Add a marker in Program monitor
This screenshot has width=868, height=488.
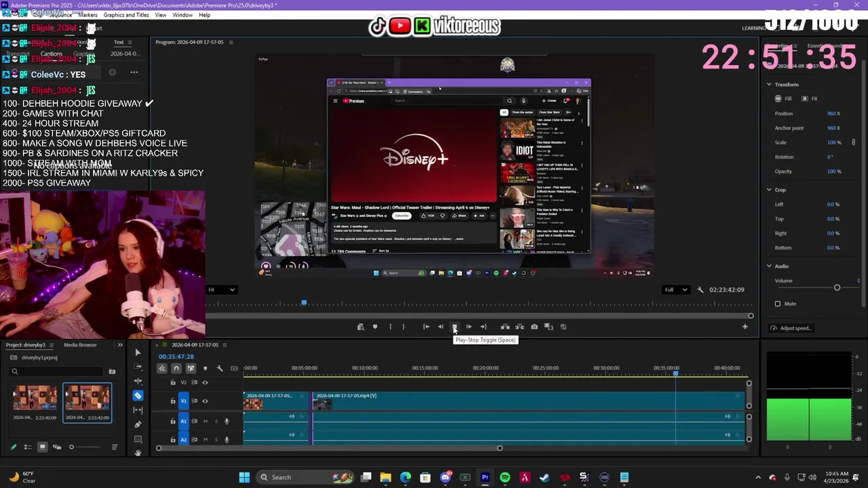pos(375,327)
